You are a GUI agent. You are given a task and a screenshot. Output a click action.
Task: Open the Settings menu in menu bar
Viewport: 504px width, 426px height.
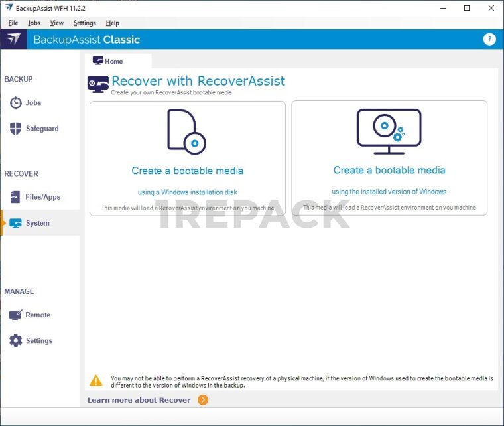click(84, 23)
